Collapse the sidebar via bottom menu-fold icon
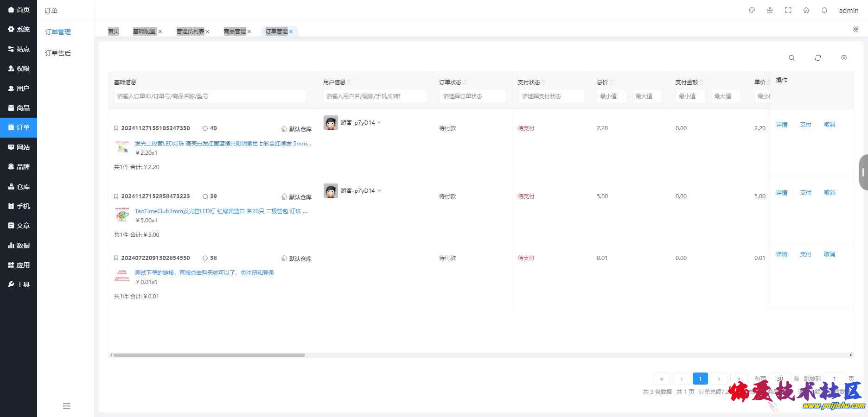 tap(67, 406)
